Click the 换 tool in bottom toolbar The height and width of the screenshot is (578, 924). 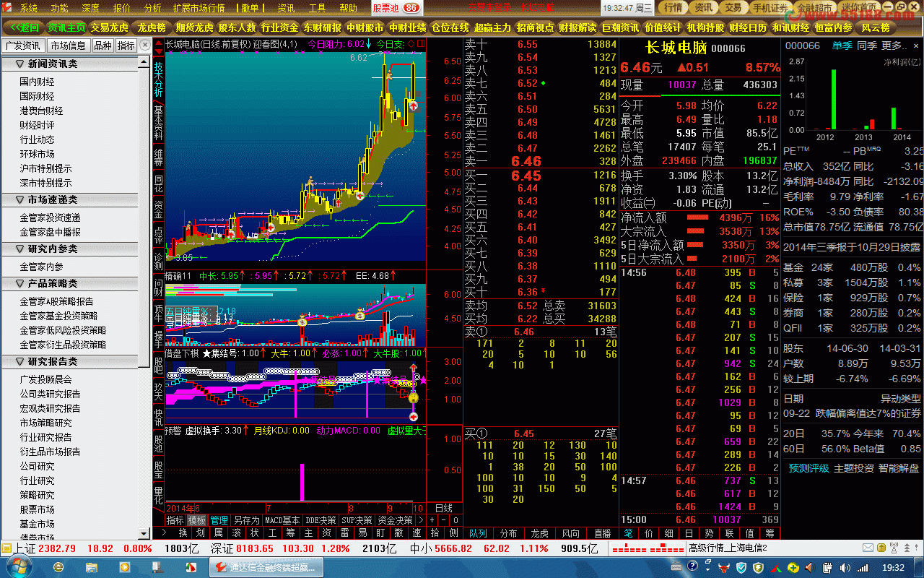(183, 533)
